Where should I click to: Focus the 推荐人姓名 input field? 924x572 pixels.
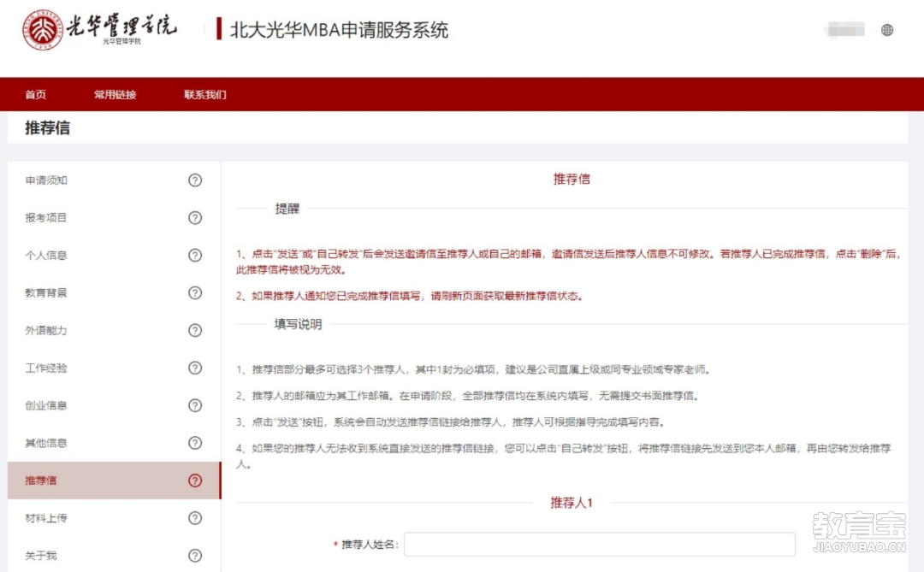click(599, 545)
